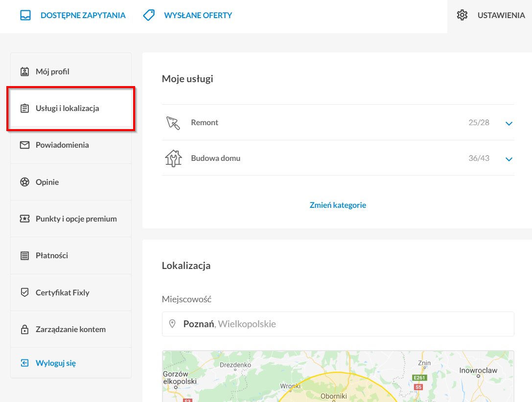
Task: Click the Remont trowel icon
Action: [173, 123]
